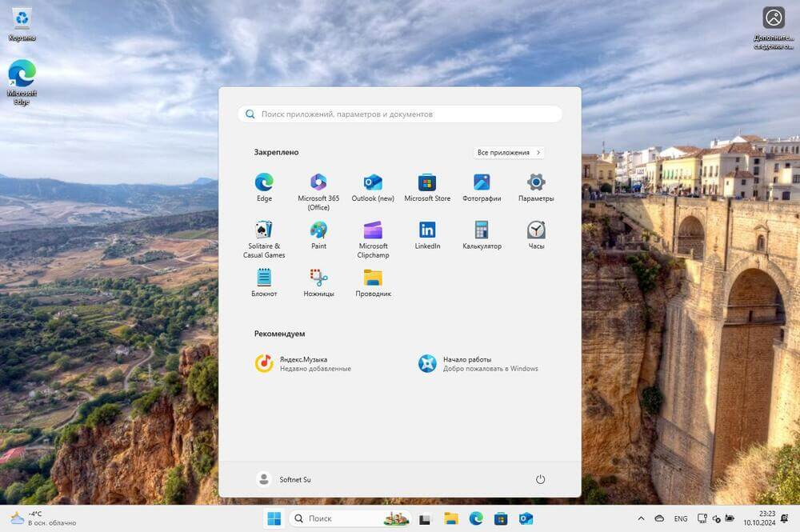Open Outlook (new) pinned app
This screenshot has width=800, height=532.
click(x=373, y=188)
